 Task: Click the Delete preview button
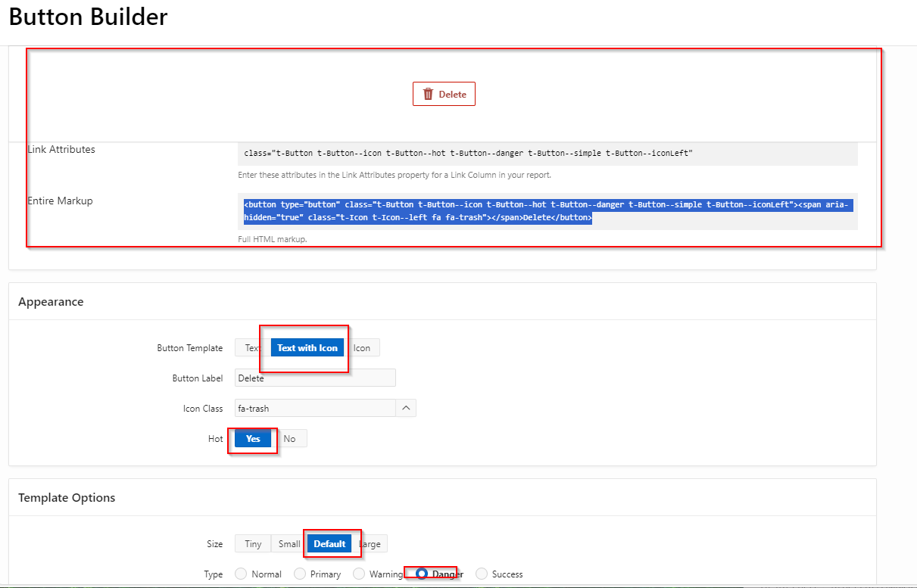click(444, 94)
